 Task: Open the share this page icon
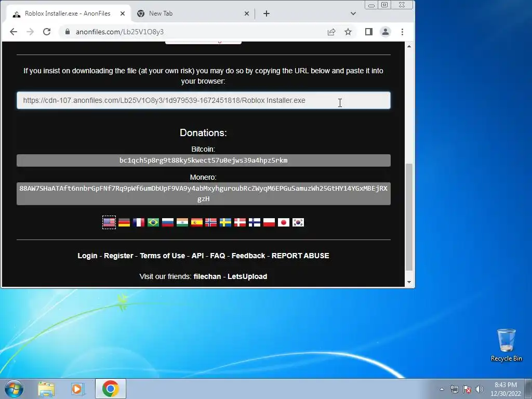pos(331,32)
